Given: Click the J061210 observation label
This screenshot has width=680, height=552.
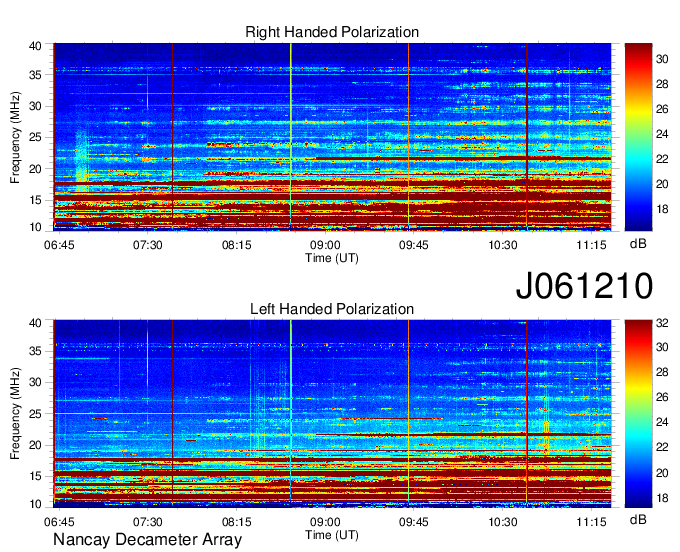Looking at the screenshot, I should (584, 285).
